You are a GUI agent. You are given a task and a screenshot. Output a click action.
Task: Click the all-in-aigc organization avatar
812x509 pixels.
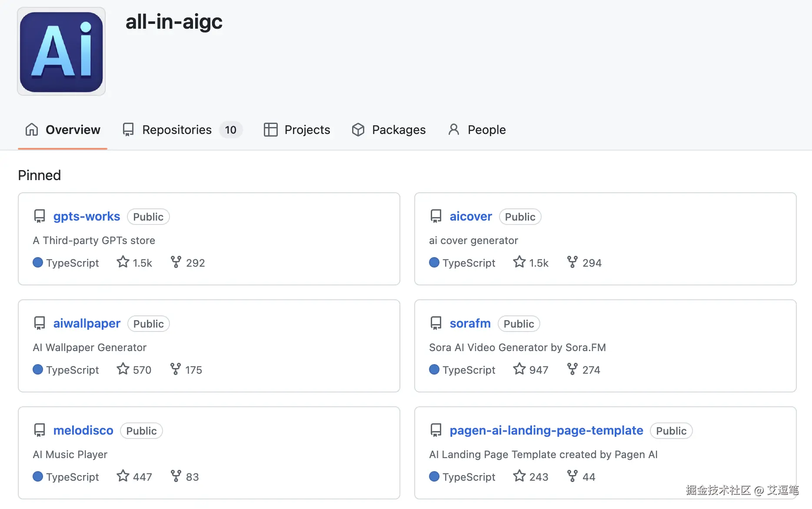point(61,51)
